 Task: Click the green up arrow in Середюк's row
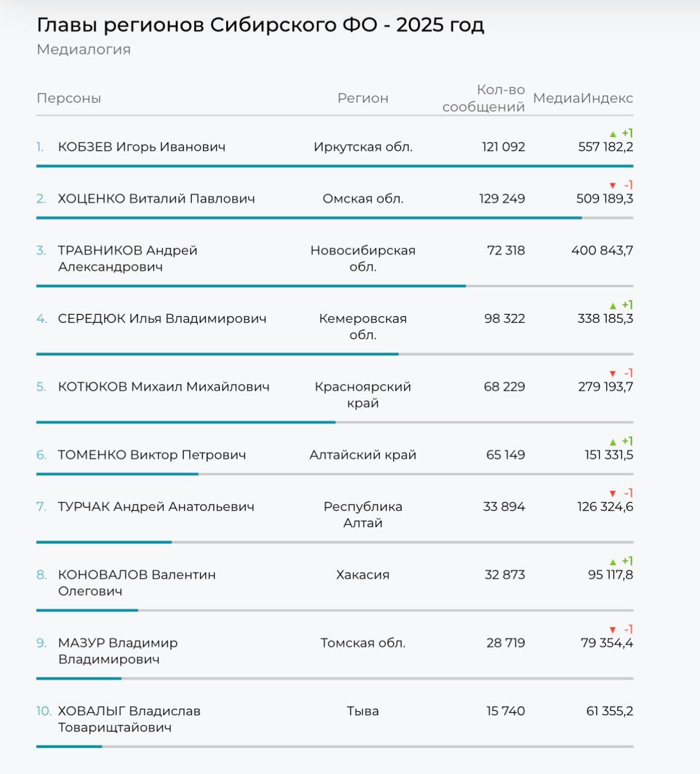point(613,305)
